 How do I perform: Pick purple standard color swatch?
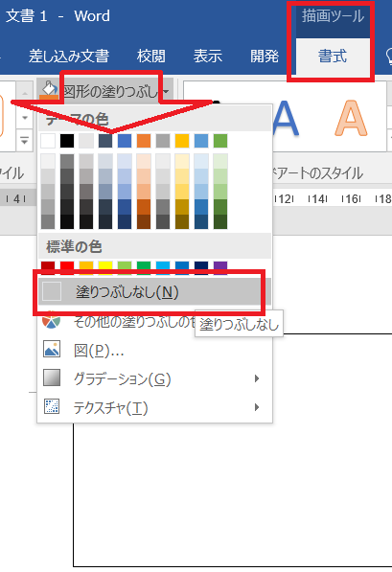coord(220,267)
